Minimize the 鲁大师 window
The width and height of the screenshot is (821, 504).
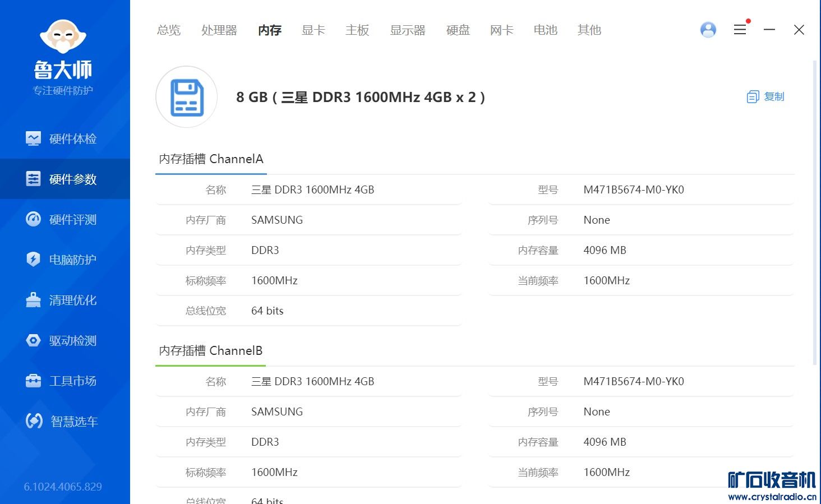(769, 30)
